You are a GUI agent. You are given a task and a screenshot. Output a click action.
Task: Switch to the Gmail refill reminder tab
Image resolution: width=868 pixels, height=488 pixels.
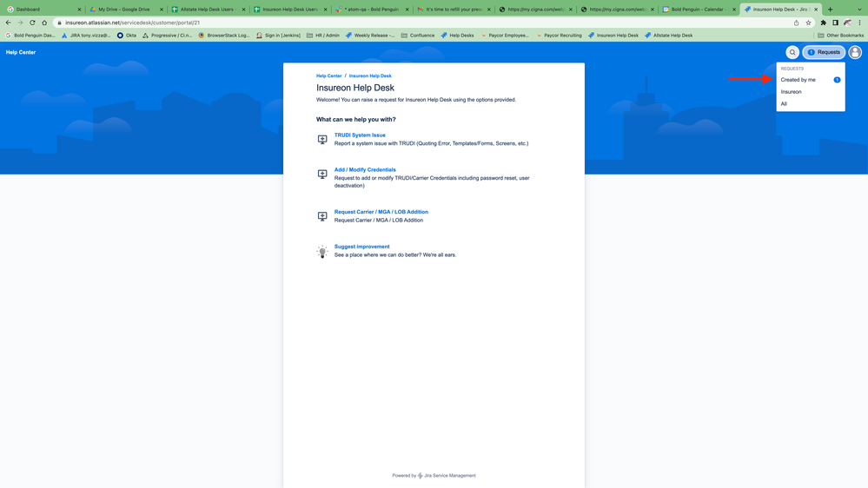(453, 10)
